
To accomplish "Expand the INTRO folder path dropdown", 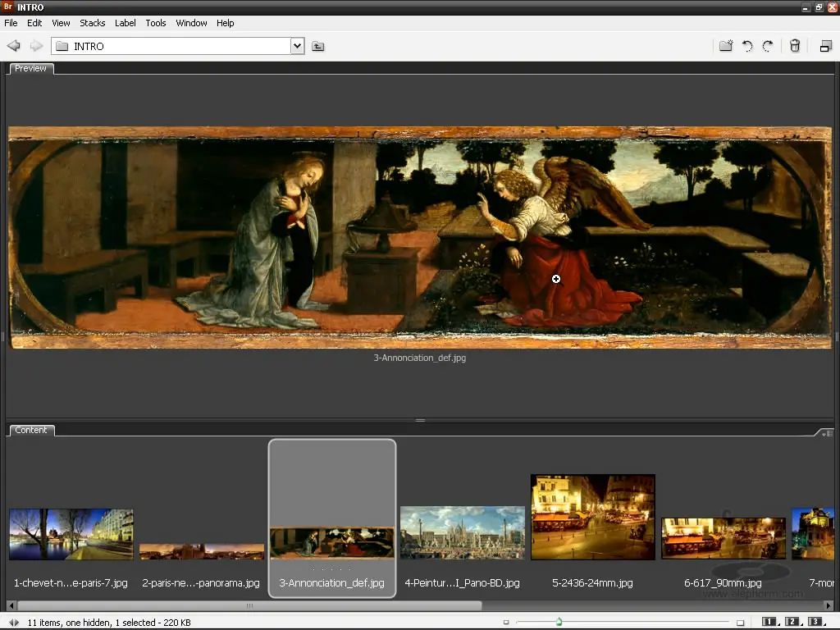I will coord(297,46).
